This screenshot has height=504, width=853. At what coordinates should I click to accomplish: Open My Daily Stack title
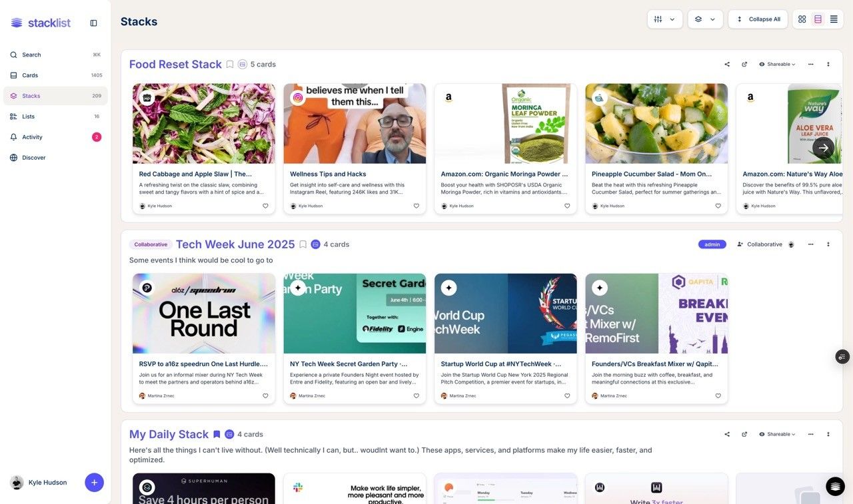click(x=169, y=434)
